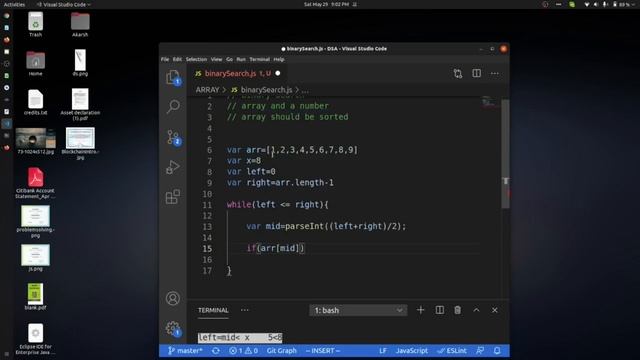Open the Run and Debug view
The image size is (640, 360).
click(x=173, y=167)
